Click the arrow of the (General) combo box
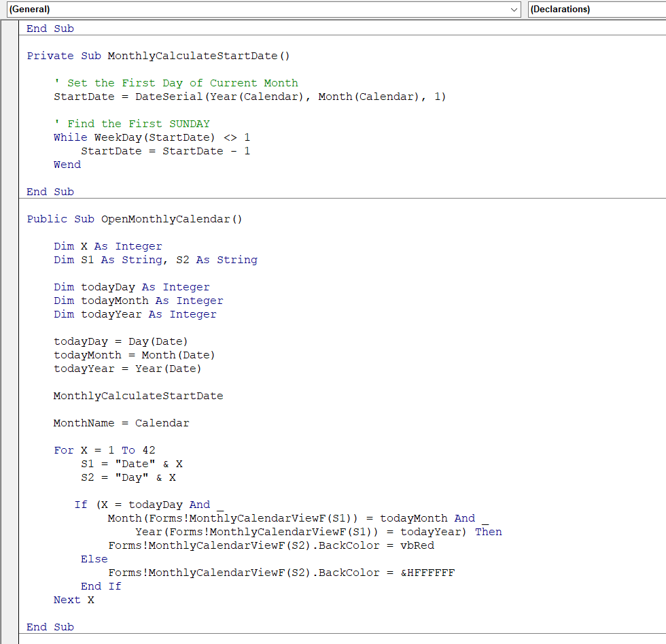Viewport: 666px width, 644px height. [x=514, y=10]
